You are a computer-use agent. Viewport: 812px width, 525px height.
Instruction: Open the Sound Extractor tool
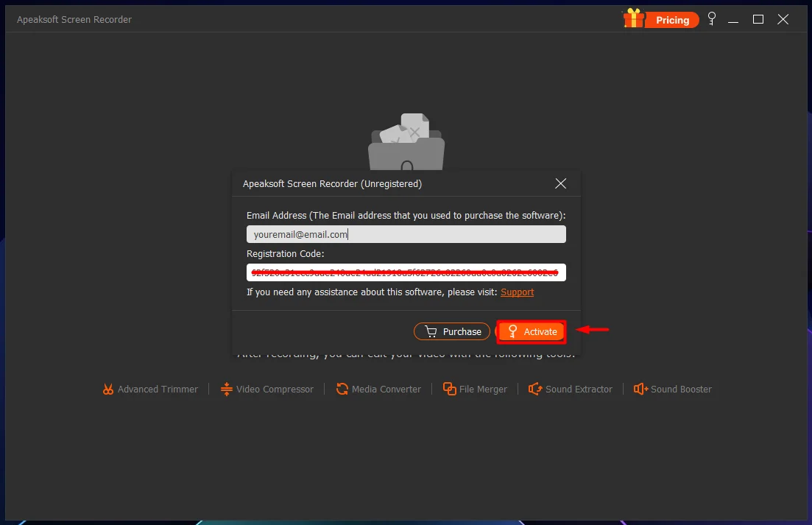pyautogui.click(x=570, y=389)
